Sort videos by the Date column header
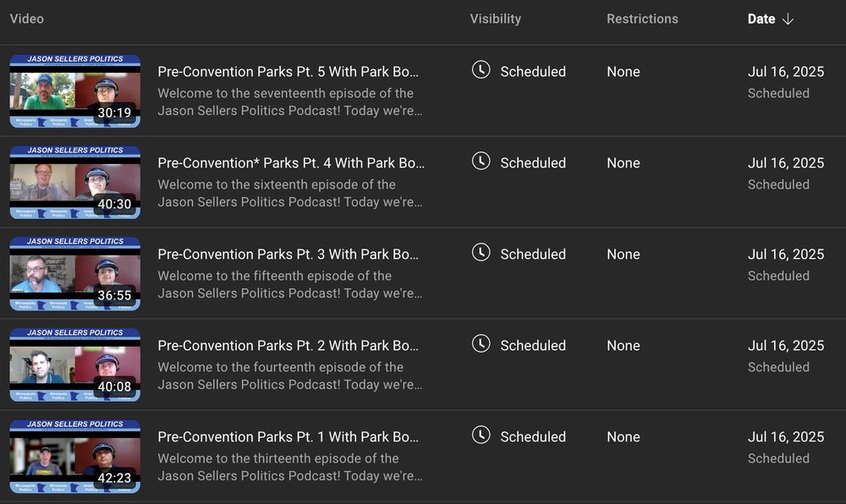846x504 pixels. click(761, 19)
